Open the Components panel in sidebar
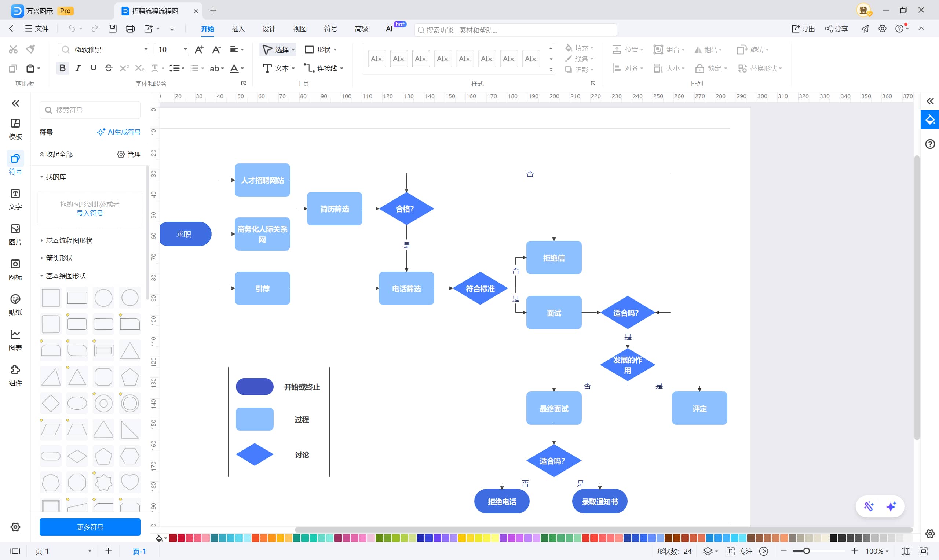This screenshot has width=939, height=560. tap(15, 375)
